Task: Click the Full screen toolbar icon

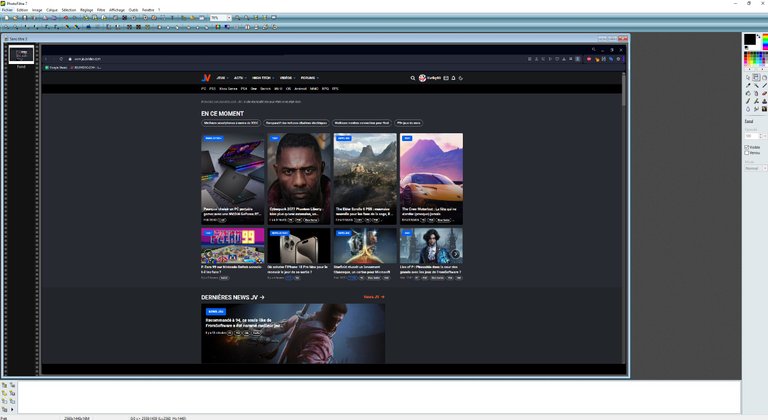Action: [x=274, y=18]
